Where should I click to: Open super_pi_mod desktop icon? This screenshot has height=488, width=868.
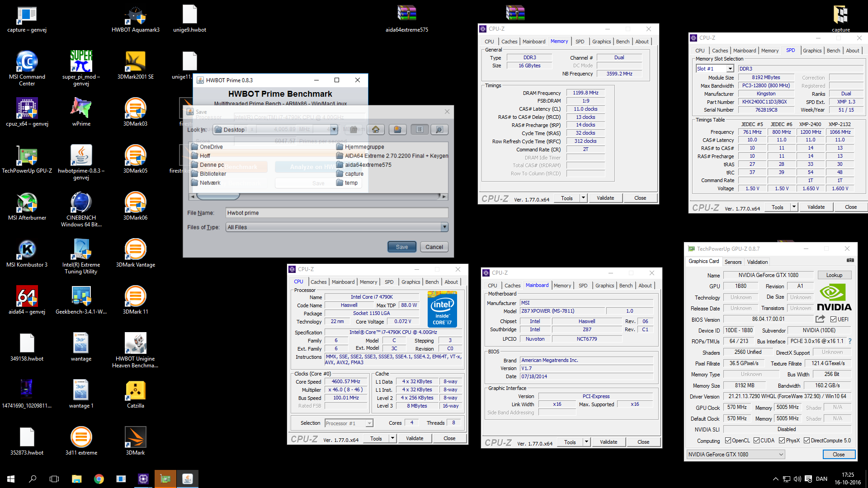81,68
